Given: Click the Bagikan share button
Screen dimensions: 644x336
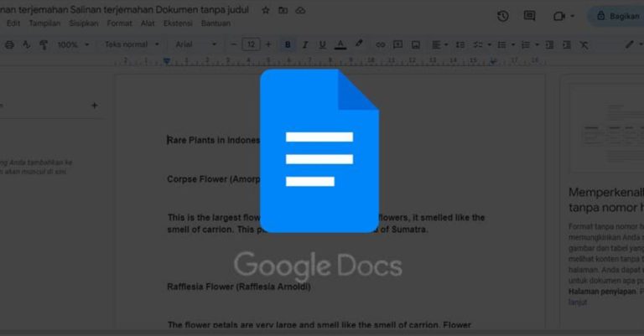Looking at the screenshot, I should tap(617, 17).
